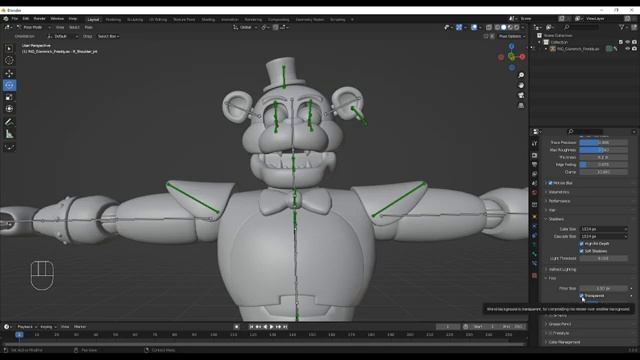Select material preview shading mode
Viewport: 640px width, 360px height.
[510, 27]
